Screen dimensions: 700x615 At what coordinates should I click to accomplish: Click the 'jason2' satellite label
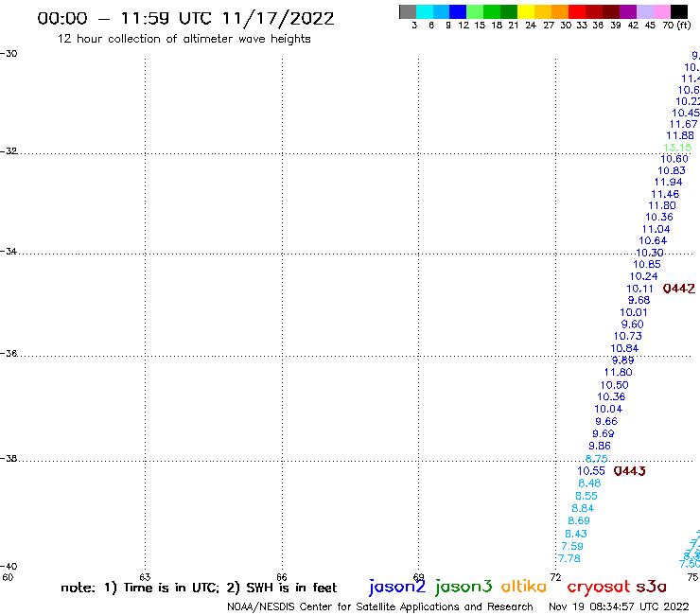397,587
